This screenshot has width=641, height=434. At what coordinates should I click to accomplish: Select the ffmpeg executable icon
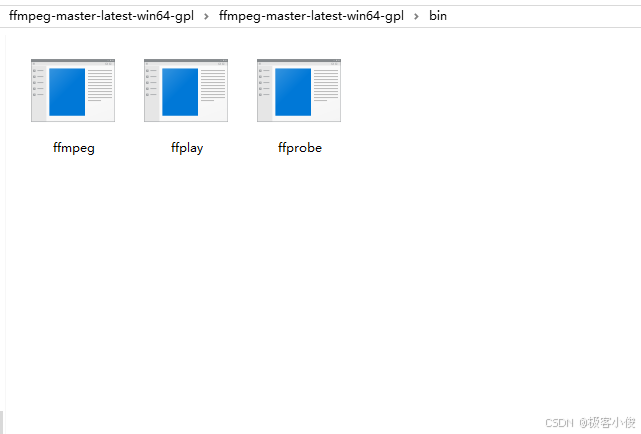pyautogui.click(x=73, y=90)
